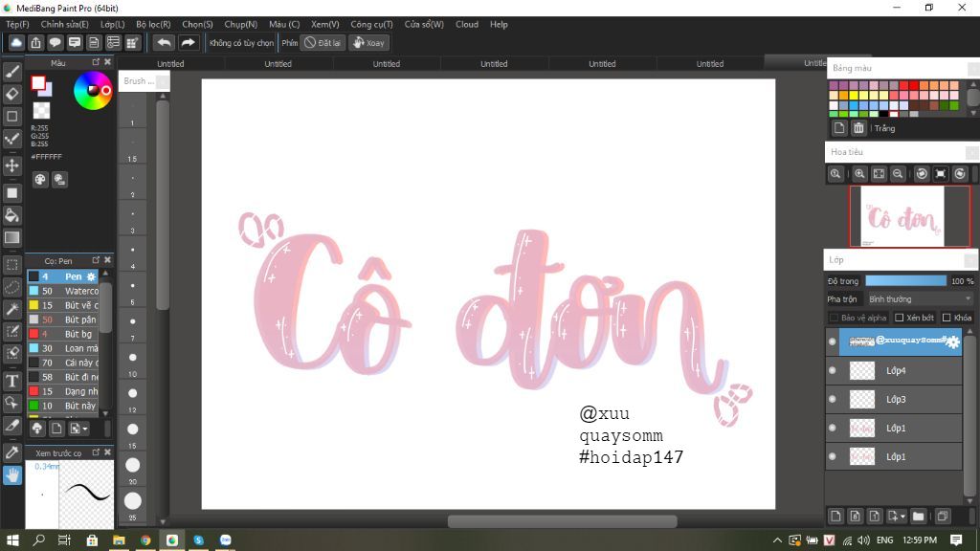Click the foreground color swatch

pyautogui.click(x=38, y=83)
